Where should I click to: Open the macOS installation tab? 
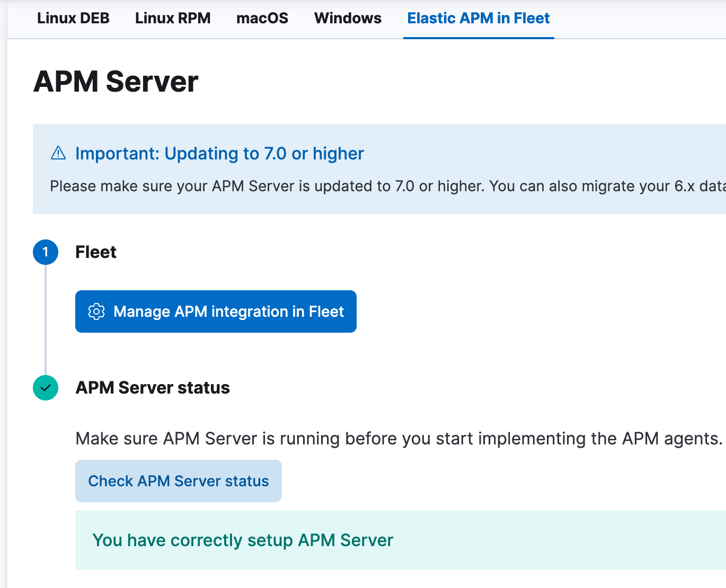click(262, 18)
